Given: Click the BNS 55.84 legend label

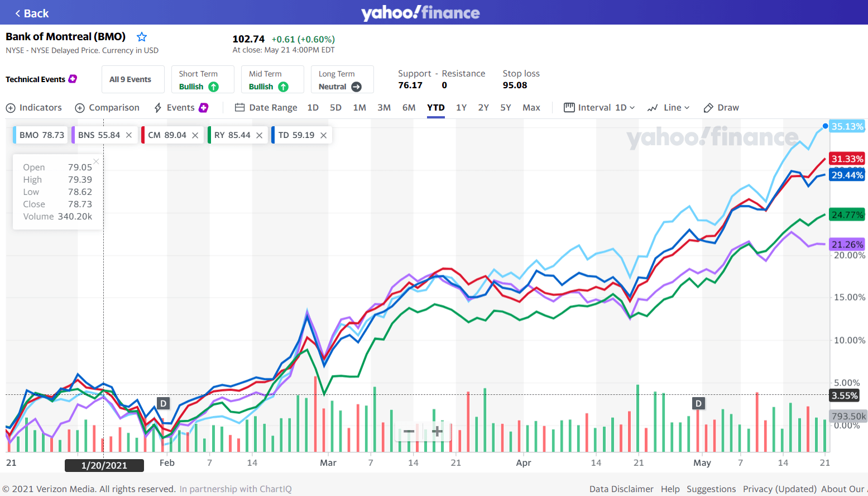Looking at the screenshot, I should (99, 135).
